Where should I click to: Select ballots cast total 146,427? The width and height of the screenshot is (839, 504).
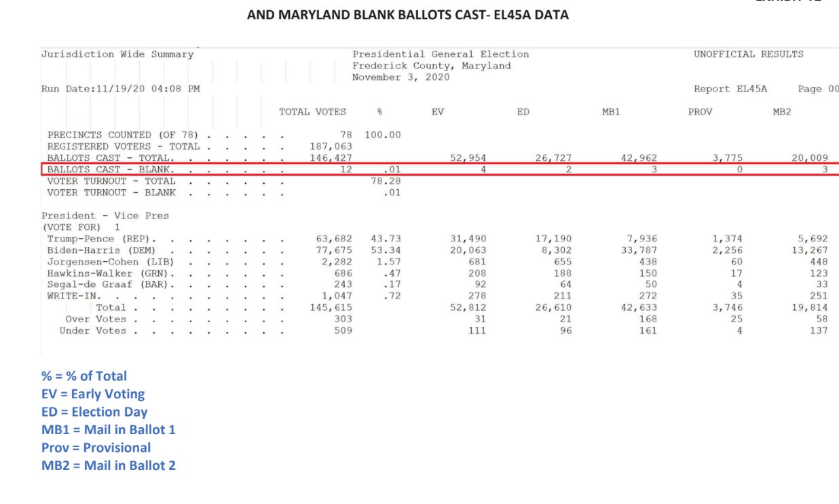pos(331,158)
